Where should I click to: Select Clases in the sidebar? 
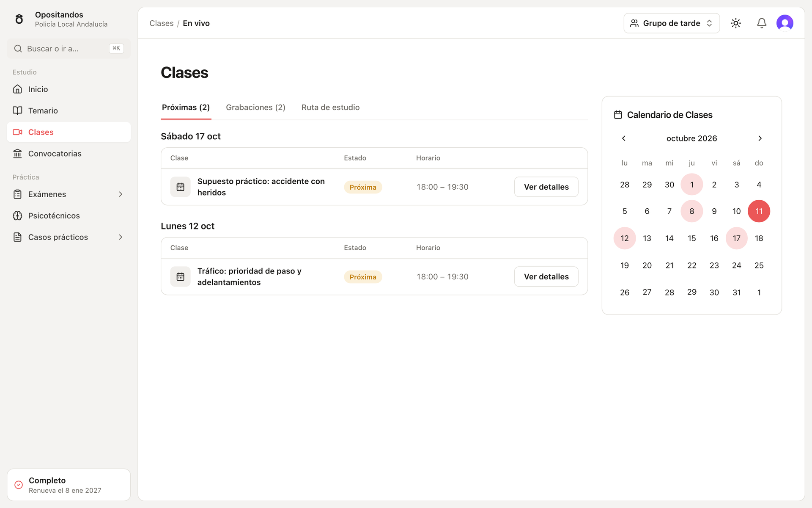[x=69, y=132]
